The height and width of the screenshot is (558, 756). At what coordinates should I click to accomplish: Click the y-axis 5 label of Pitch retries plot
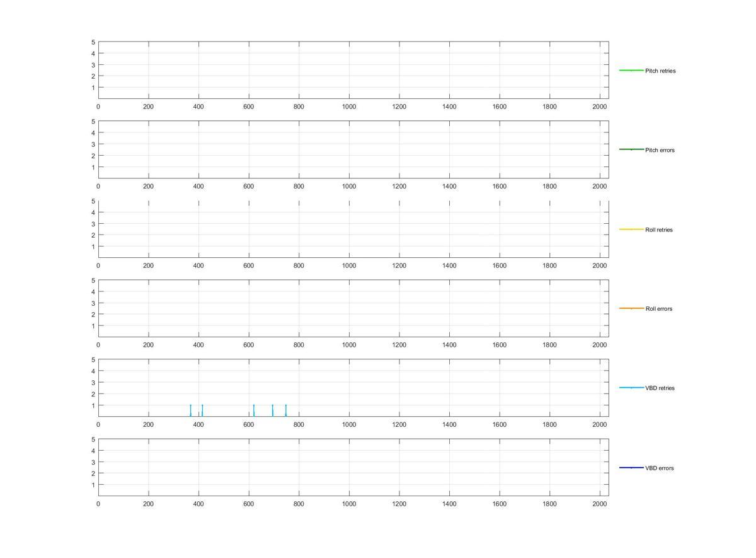(93, 42)
